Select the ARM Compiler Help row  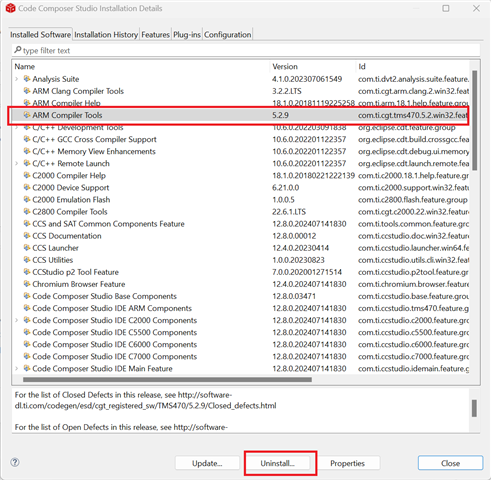(240, 103)
